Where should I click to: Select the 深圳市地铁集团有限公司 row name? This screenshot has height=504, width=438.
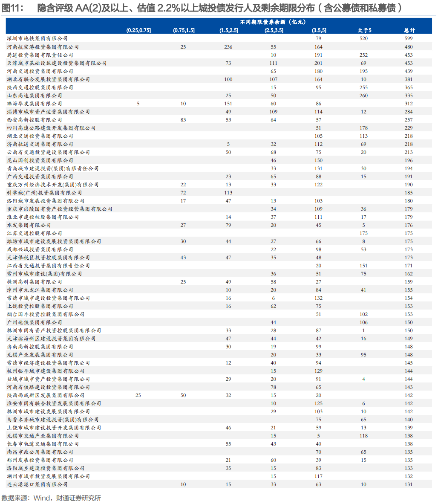tap(37, 38)
